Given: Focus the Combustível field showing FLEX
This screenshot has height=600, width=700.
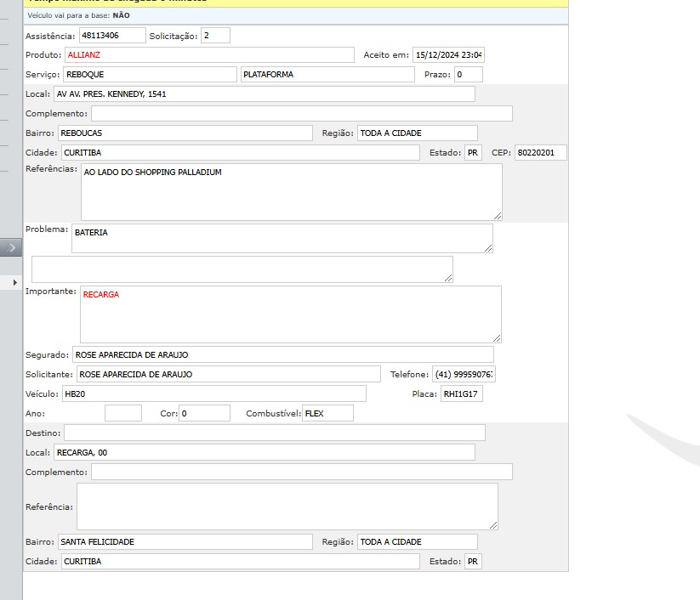Looking at the screenshot, I should pyautogui.click(x=327, y=413).
